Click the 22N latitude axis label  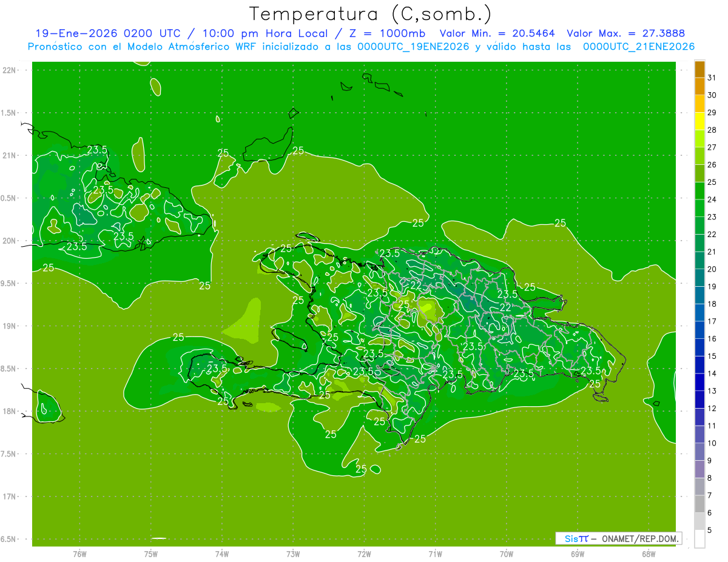point(10,70)
